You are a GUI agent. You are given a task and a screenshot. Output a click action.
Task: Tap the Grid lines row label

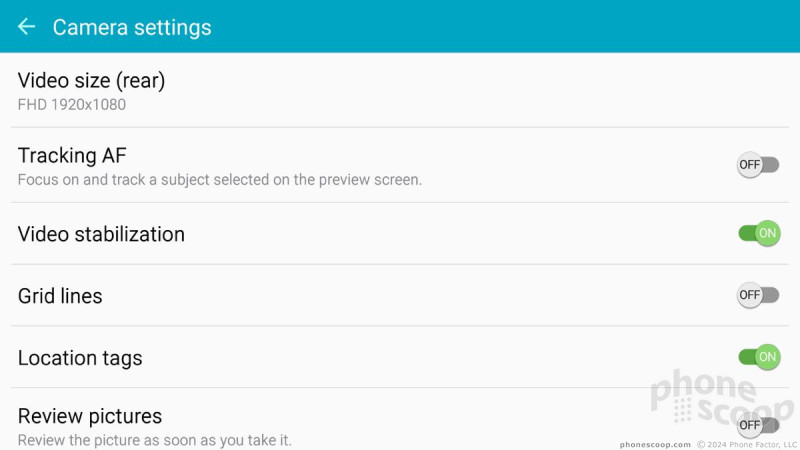click(x=60, y=296)
